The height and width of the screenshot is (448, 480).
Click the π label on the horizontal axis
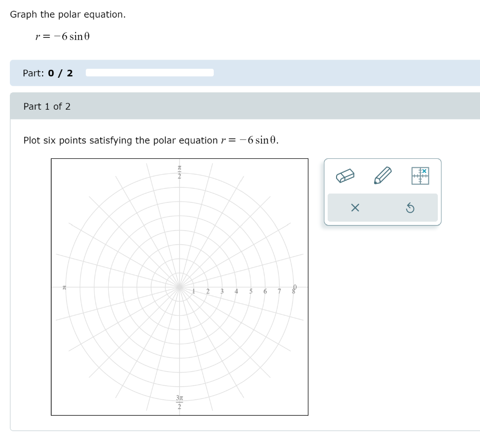(64, 287)
